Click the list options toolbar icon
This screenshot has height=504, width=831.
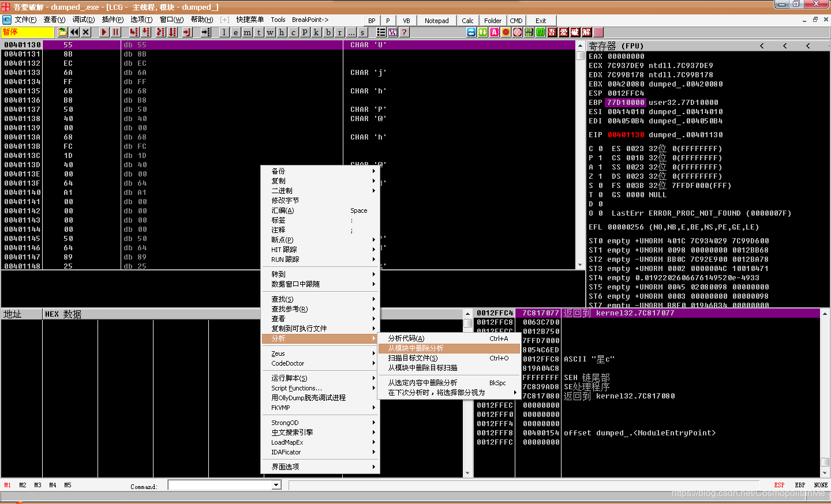tap(381, 32)
